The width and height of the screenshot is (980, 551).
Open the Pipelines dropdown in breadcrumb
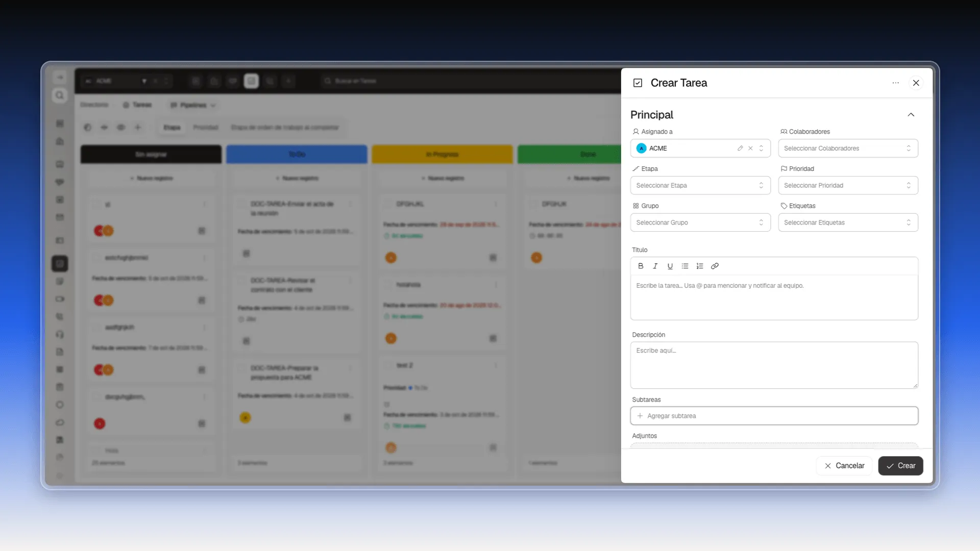pyautogui.click(x=193, y=105)
